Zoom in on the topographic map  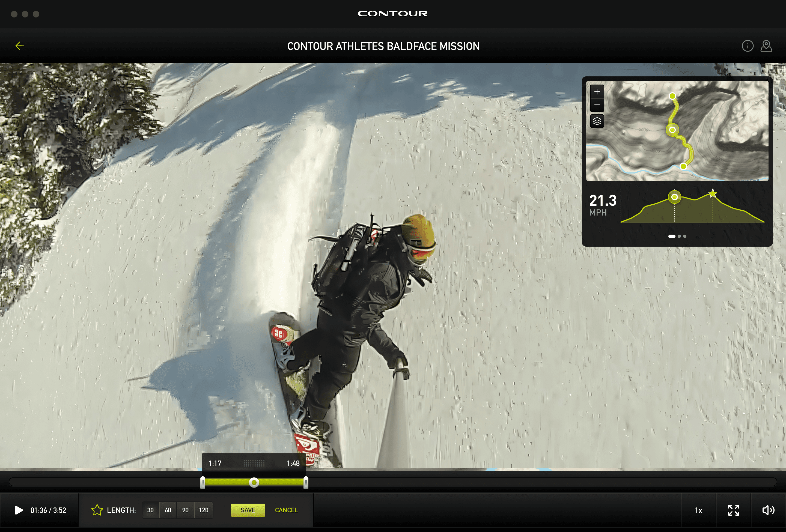click(597, 92)
